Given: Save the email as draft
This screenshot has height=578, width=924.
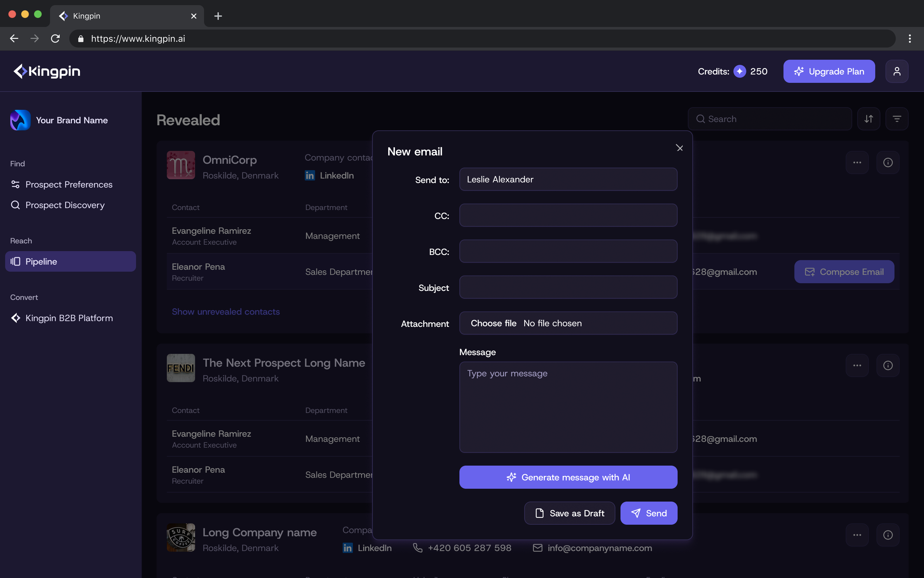Looking at the screenshot, I should click(x=569, y=513).
